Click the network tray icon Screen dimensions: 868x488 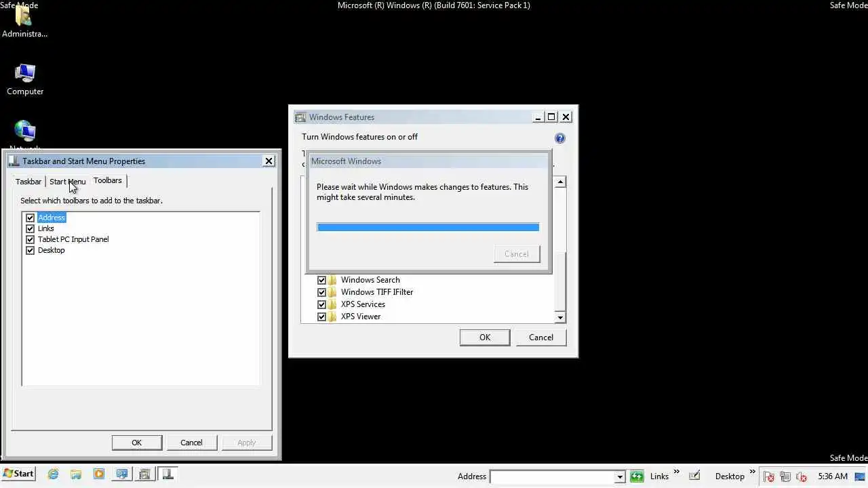[x=785, y=476]
